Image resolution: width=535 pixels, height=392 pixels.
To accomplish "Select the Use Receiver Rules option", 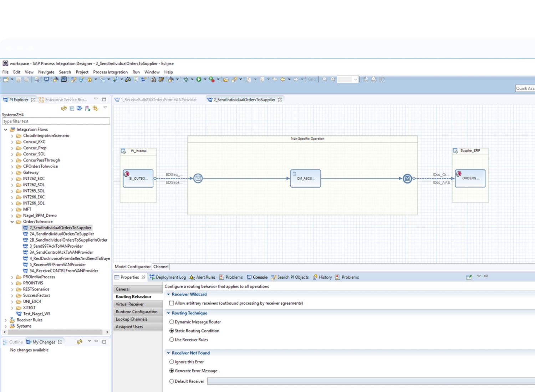I will [172, 340].
